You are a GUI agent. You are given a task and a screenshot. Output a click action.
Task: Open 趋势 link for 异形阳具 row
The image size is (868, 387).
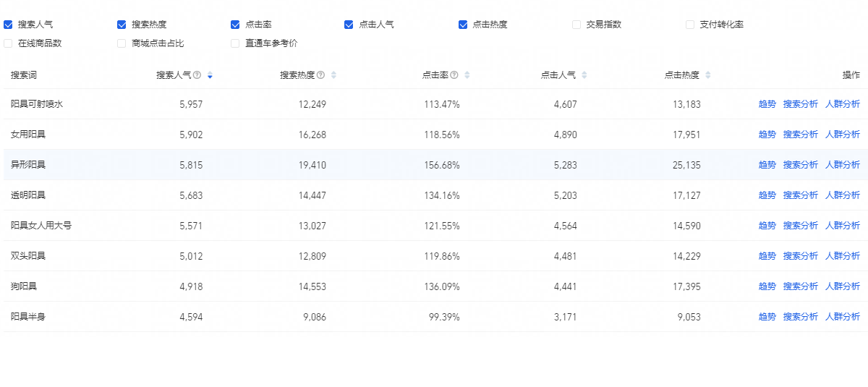[x=767, y=165]
